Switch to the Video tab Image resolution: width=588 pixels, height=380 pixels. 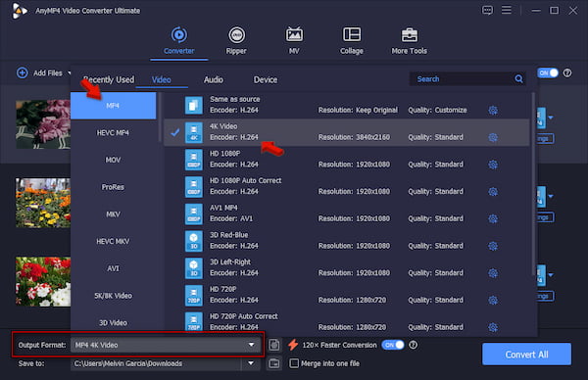(x=162, y=79)
